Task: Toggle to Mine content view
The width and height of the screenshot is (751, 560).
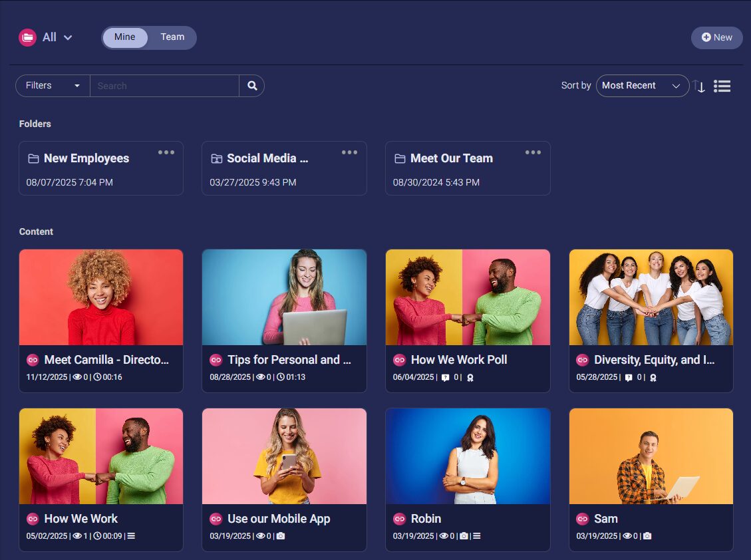Action: pyautogui.click(x=125, y=37)
